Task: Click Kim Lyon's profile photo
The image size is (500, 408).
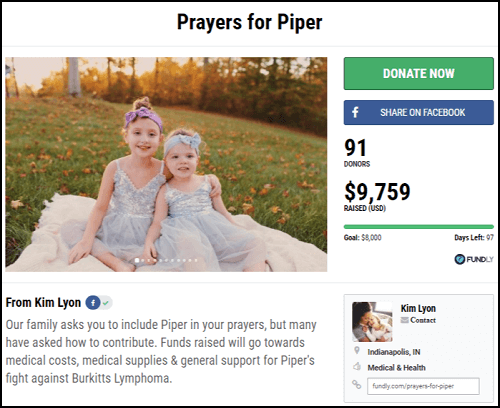Action: click(x=372, y=322)
